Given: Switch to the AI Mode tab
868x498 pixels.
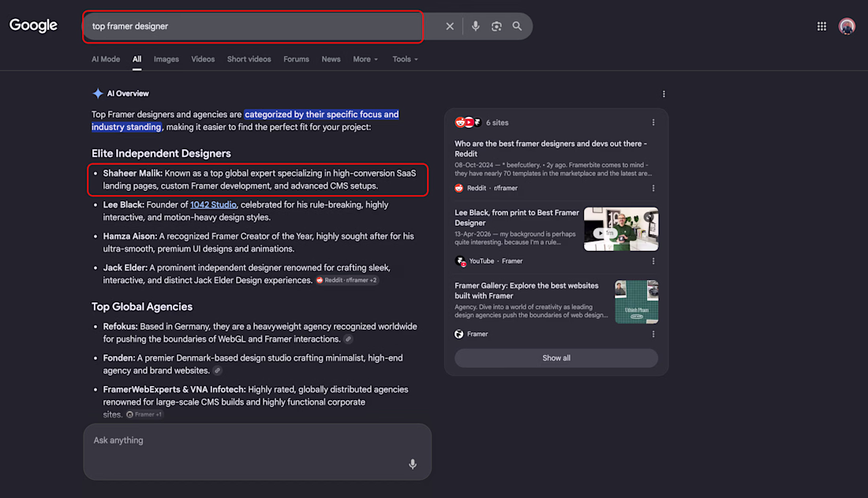Looking at the screenshot, I should click(x=106, y=59).
